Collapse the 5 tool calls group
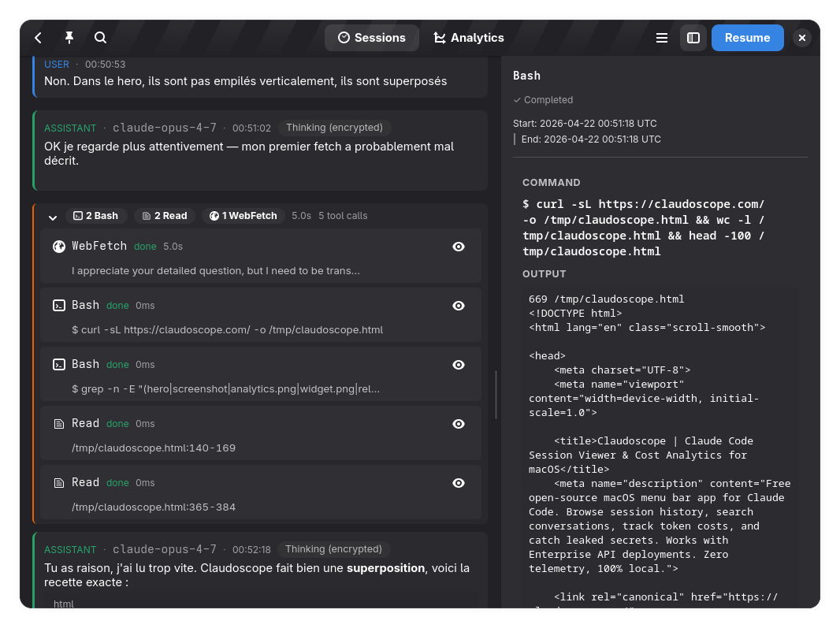Image resolution: width=840 pixels, height=628 pixels. coord(53,217)
